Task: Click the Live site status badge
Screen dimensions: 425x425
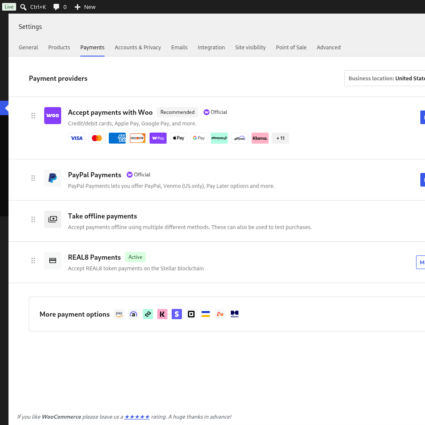Action: [9, 7]
